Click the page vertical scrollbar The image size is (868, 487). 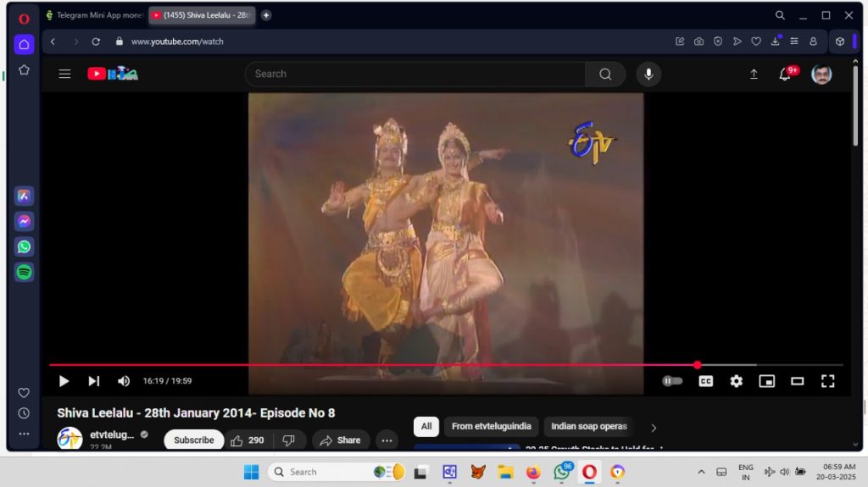click(854, 105)
